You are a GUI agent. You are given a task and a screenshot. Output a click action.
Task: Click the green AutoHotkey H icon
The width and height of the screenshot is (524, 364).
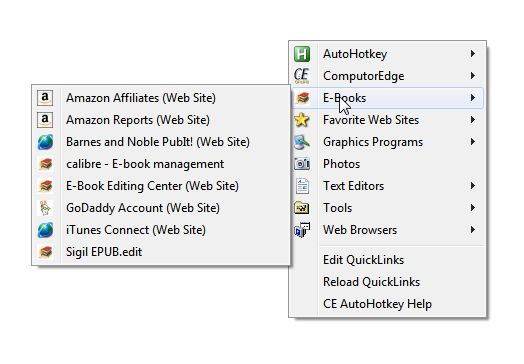pos(302,54)
